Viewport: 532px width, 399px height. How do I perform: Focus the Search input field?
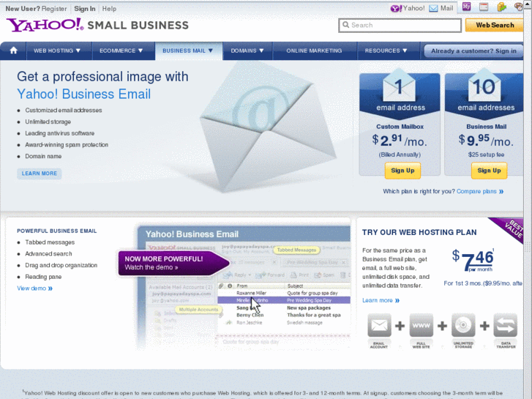(x=400, y=25)
